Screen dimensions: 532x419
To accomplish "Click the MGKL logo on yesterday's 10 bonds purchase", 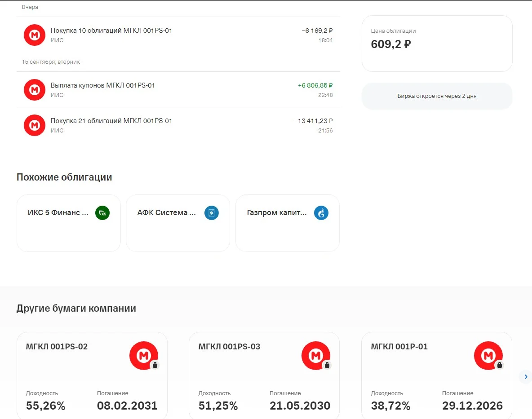I will point(34,35).
